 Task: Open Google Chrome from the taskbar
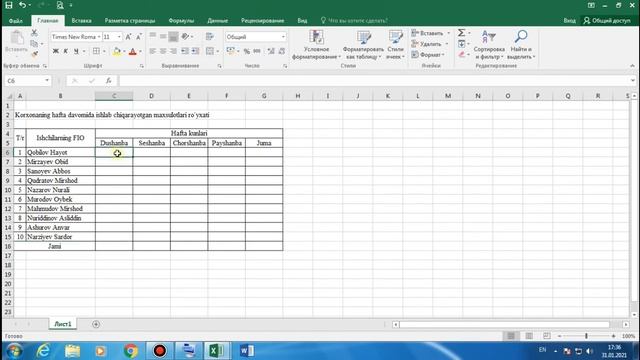(x=131, y=351)
